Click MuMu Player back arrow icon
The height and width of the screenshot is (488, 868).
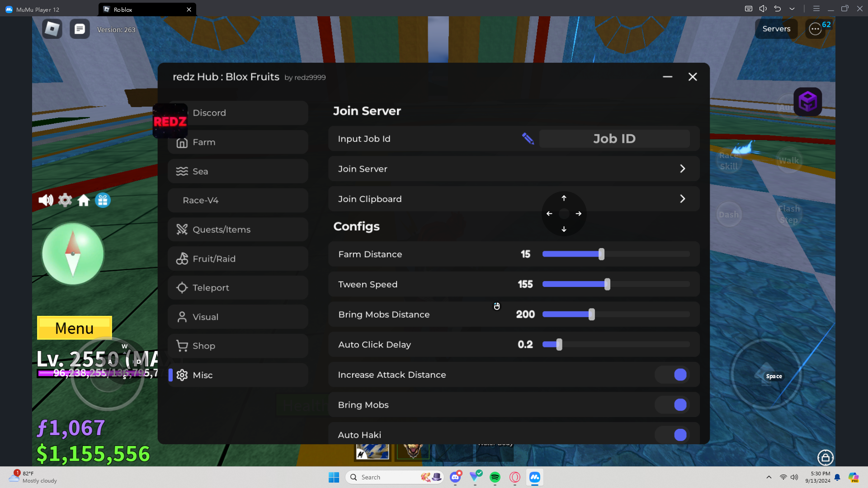click(778, 9)
